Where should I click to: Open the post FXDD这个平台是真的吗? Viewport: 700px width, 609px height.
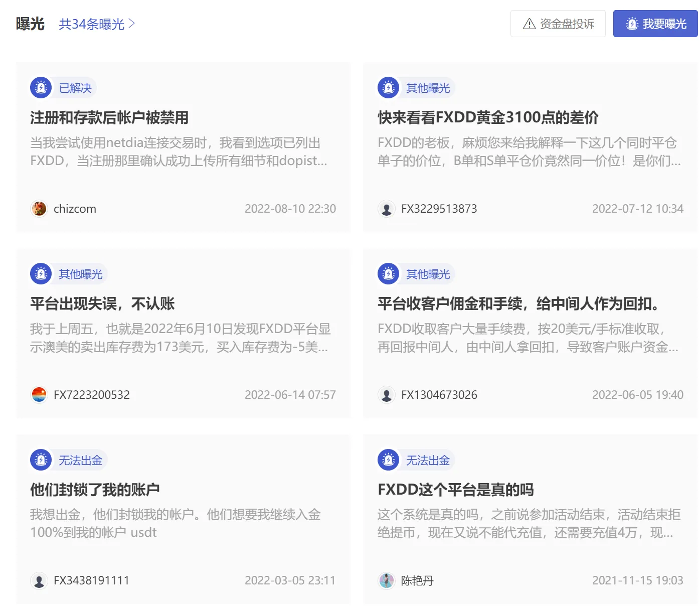pyautogui.click(x=456, y=490)
